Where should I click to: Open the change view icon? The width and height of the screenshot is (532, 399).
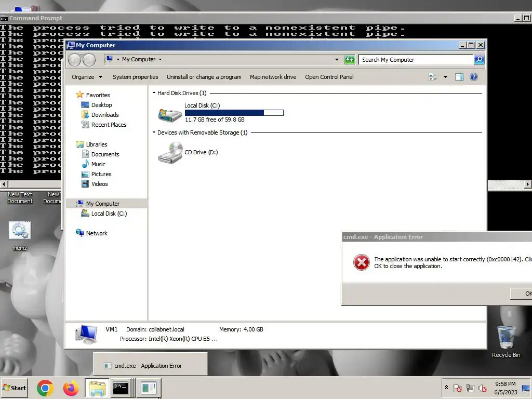(x=433, y=77)
